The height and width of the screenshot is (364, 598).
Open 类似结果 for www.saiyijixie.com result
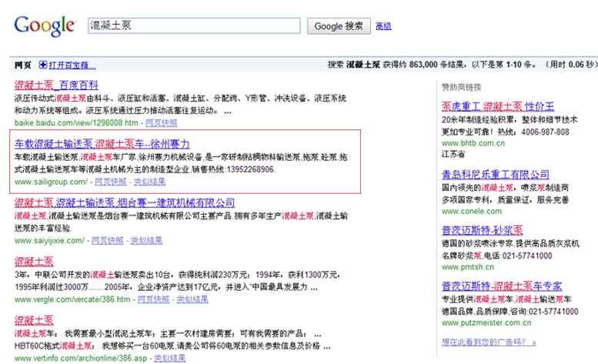(x=146, y=241)
